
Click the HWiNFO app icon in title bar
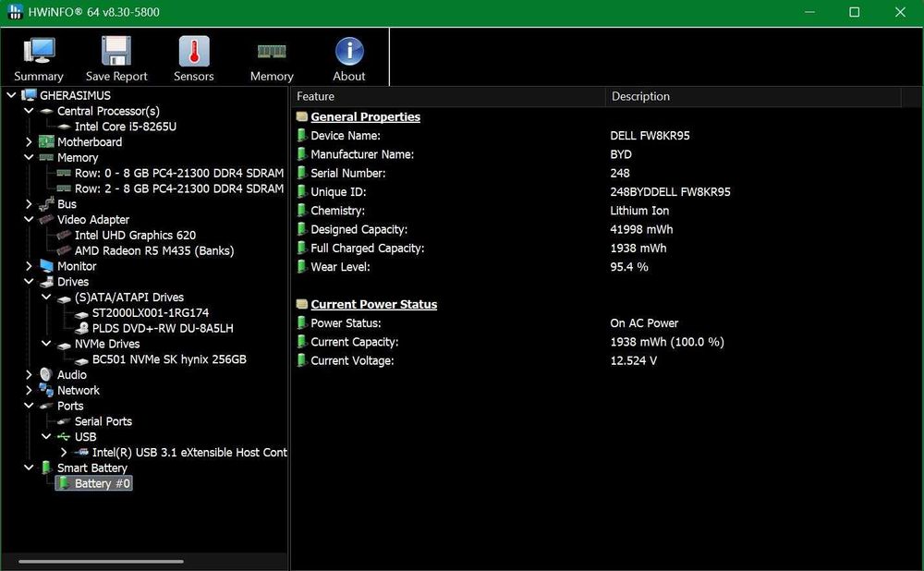coord(15,12)
